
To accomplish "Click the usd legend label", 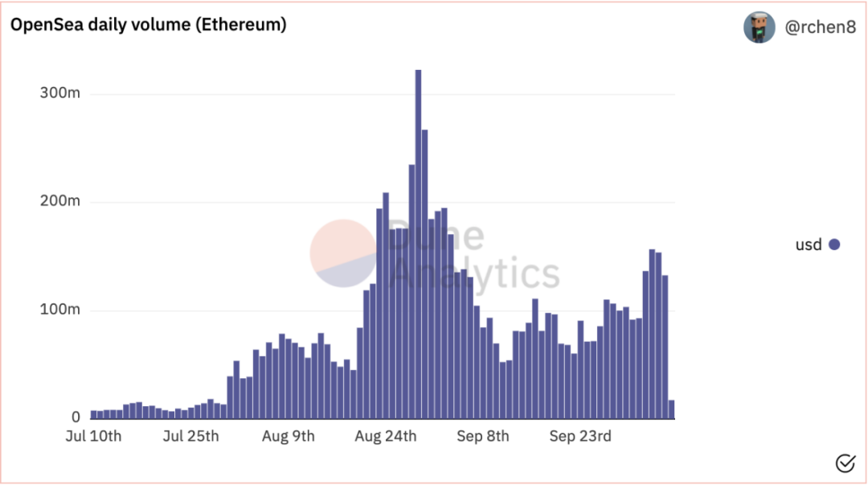I will click(809, 245).
